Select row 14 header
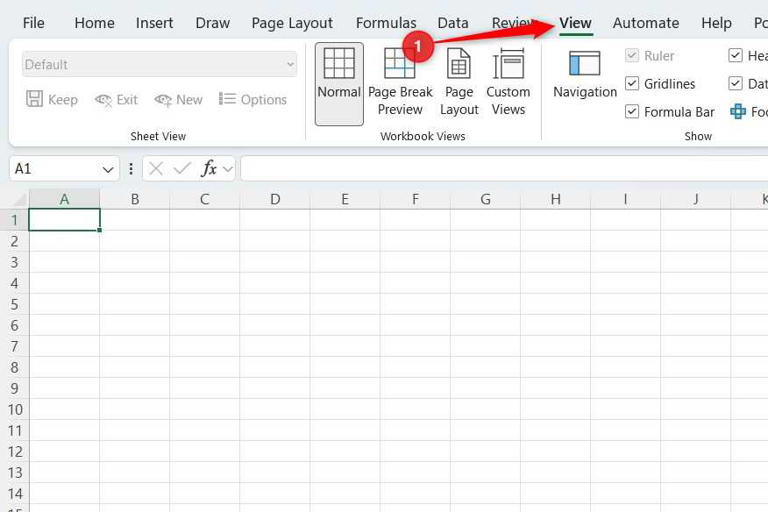 click(x=15, y=494)
